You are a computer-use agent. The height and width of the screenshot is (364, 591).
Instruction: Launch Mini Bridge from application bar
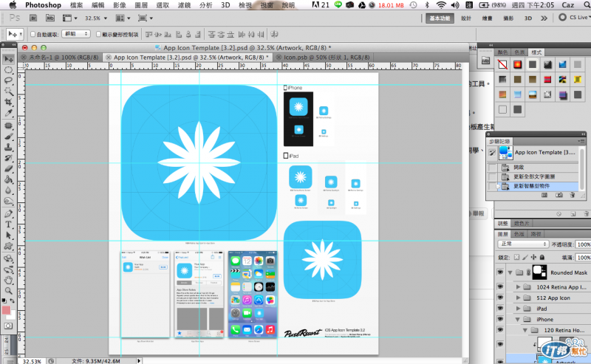(x=49, y=18)
